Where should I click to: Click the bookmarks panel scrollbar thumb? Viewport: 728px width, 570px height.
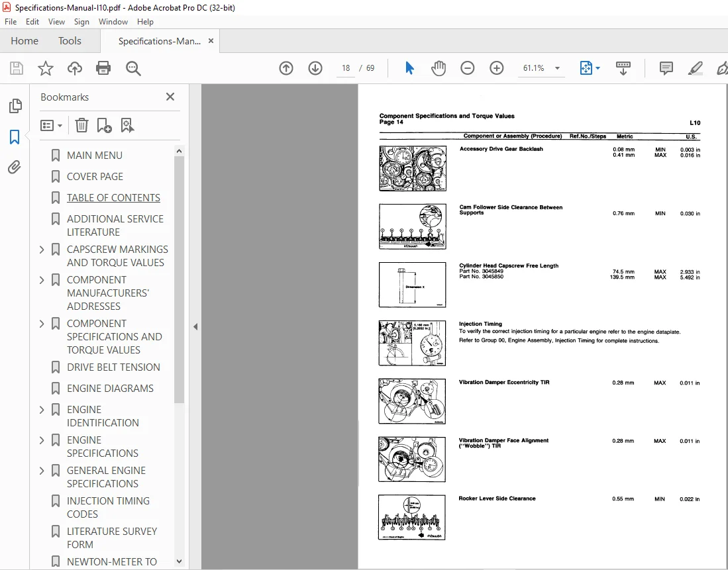point(180,279)
